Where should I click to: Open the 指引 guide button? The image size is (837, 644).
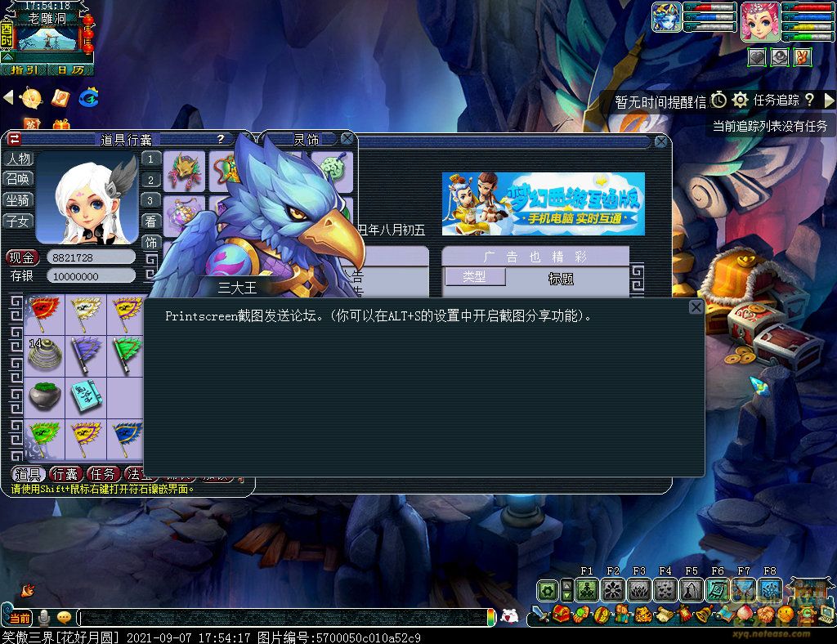click(24, 70)
